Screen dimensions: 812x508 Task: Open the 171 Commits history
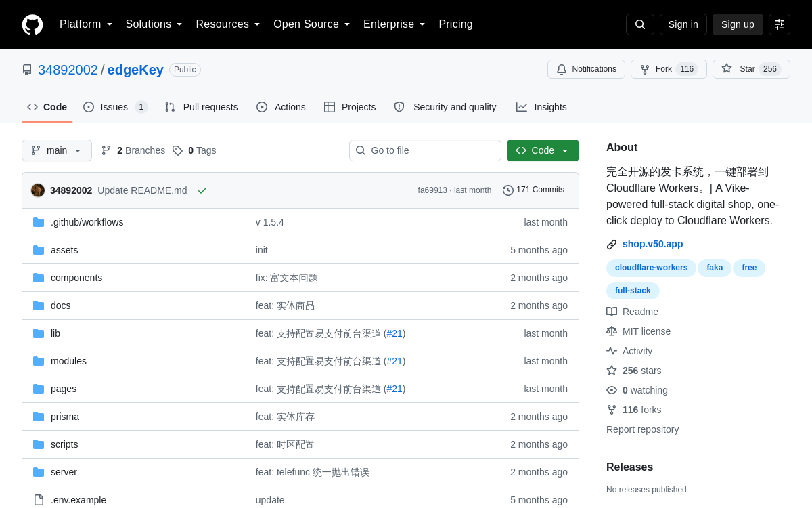(533, 190)
